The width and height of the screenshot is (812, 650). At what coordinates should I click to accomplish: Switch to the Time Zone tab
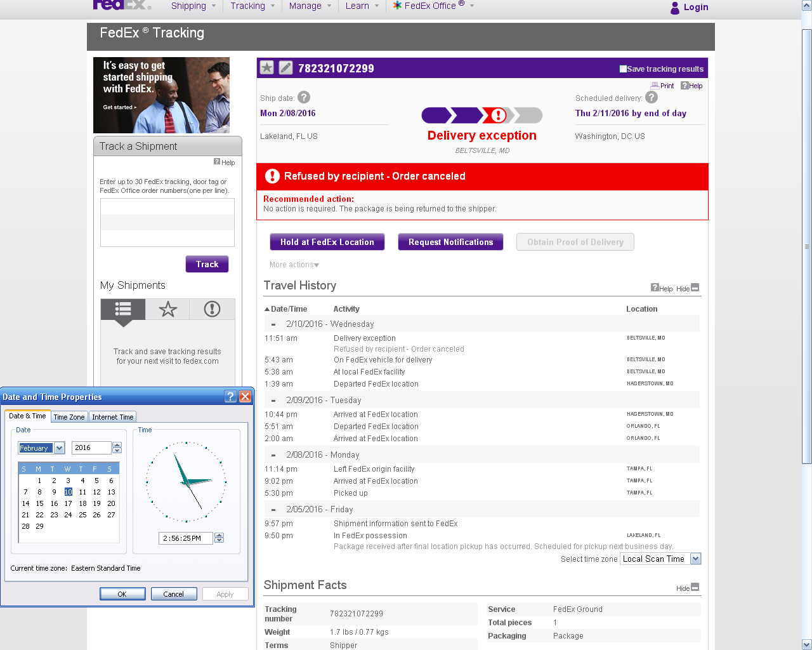pyautogui.click(x=69, y=417)
